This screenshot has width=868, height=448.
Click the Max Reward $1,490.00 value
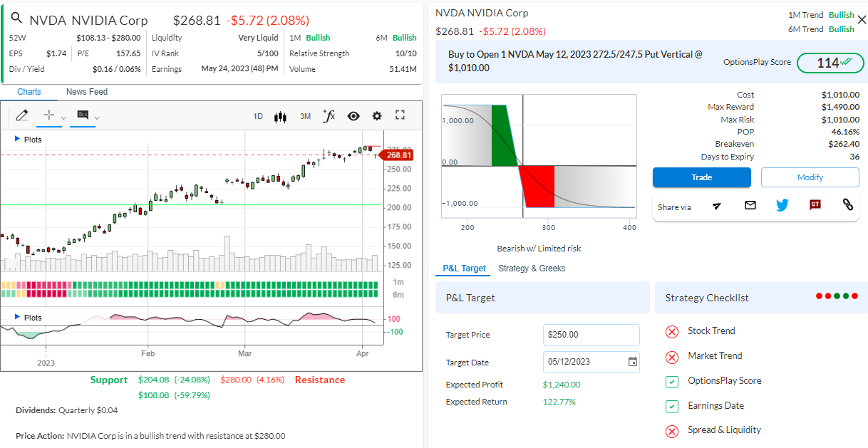click(840, 107)
